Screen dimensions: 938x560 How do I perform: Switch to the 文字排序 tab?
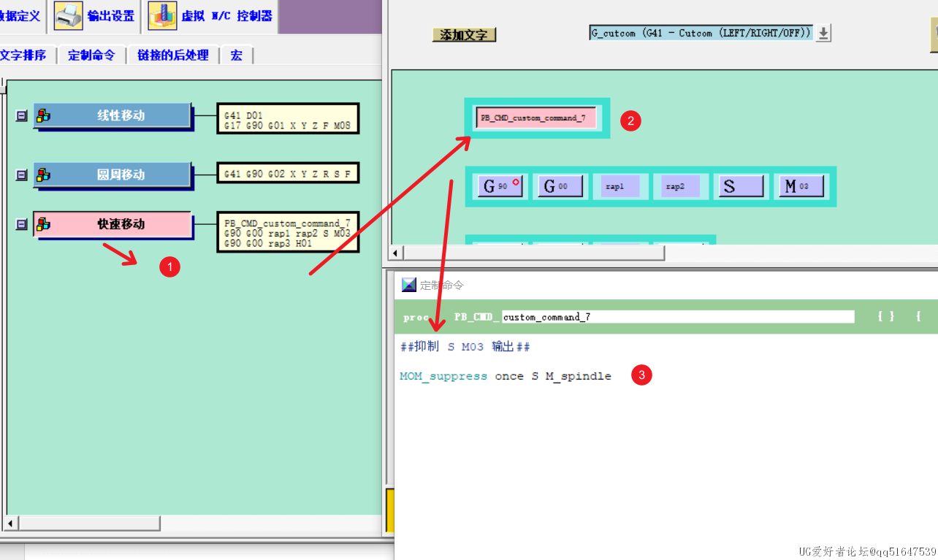tap(23, 55)
